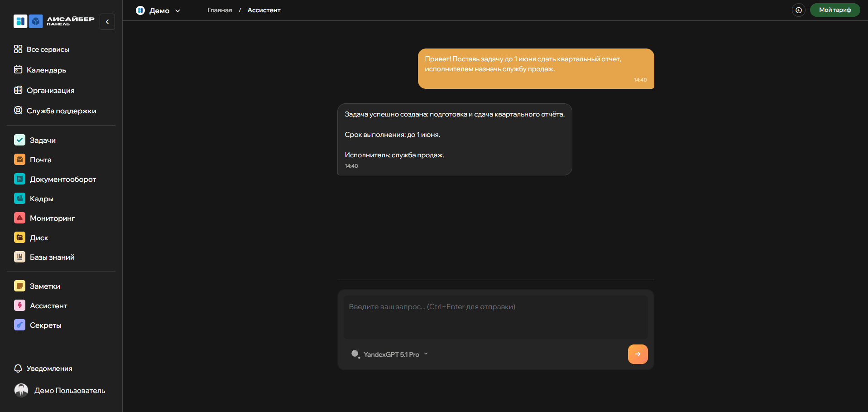Image resolution: width=868 pixels, height=412 pixels.
Task: Open the Секреты key icon
Action: 19,325
